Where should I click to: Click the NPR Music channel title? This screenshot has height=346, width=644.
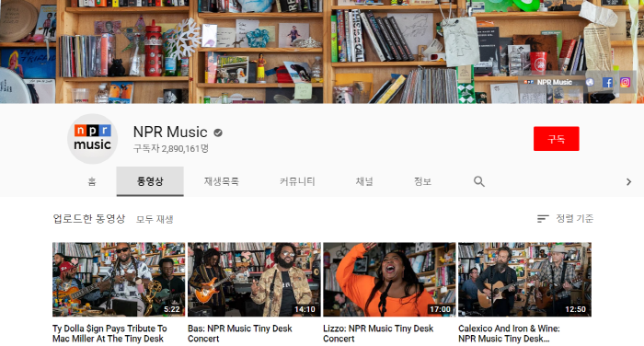[170, 132]
